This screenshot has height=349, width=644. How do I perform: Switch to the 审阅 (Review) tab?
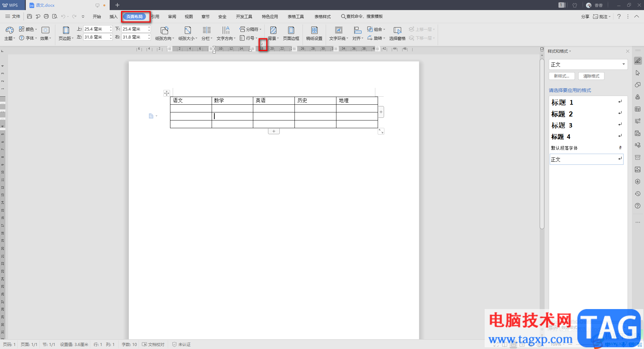(172, 16)
